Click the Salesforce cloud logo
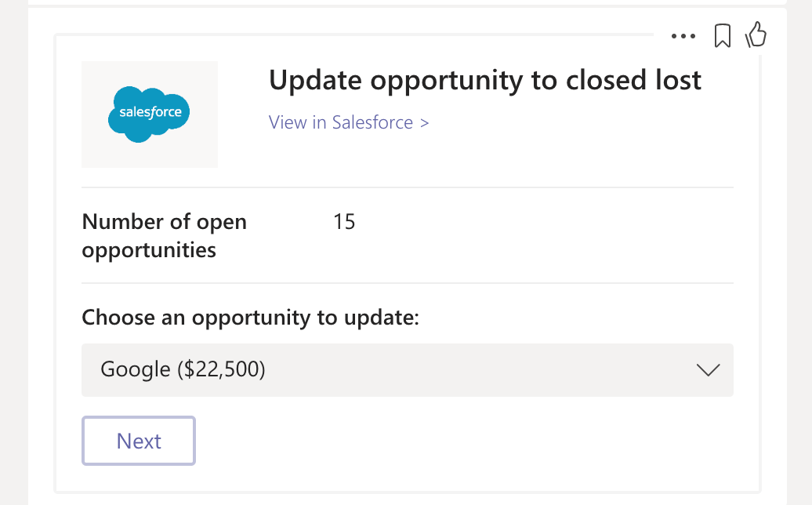The image size is (812, 505). [149, 114]
